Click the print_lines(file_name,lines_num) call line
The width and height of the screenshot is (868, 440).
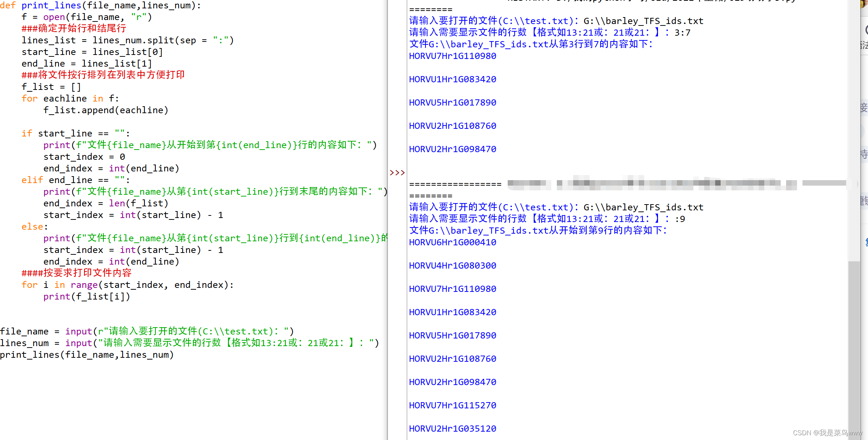87,355
